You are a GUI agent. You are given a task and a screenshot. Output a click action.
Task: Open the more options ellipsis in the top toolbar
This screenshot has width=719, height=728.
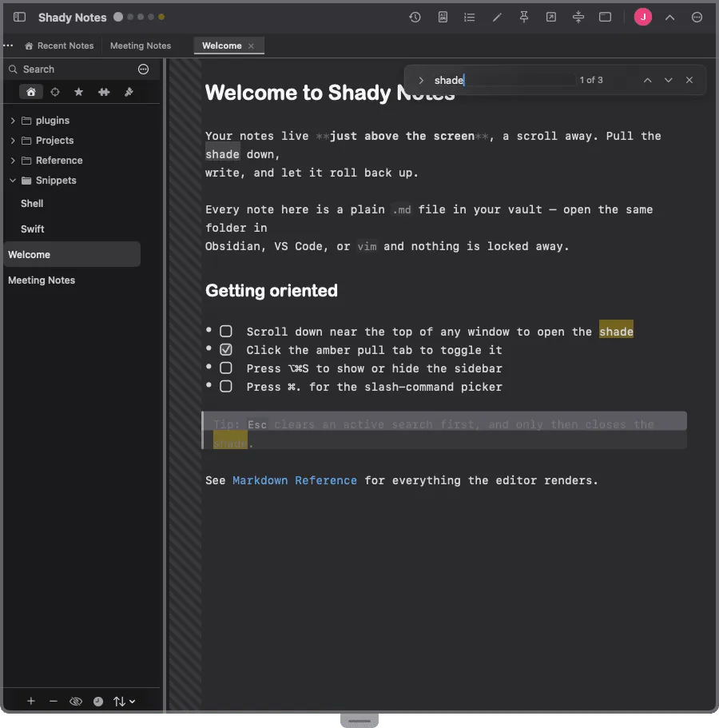pyautogui.click(x=697, y=17)
